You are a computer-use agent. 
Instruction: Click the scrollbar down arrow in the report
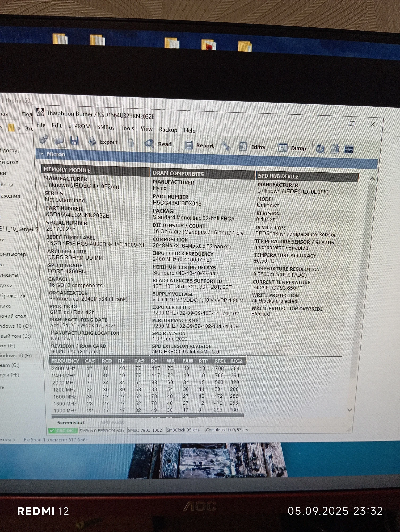[x=350, y=410]
